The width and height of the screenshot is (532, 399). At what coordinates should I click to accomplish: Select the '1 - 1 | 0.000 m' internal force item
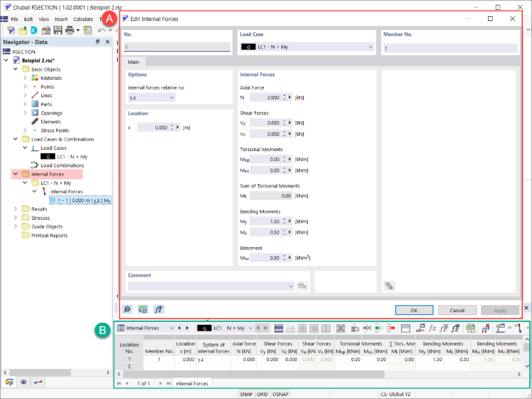pos(80,200)
